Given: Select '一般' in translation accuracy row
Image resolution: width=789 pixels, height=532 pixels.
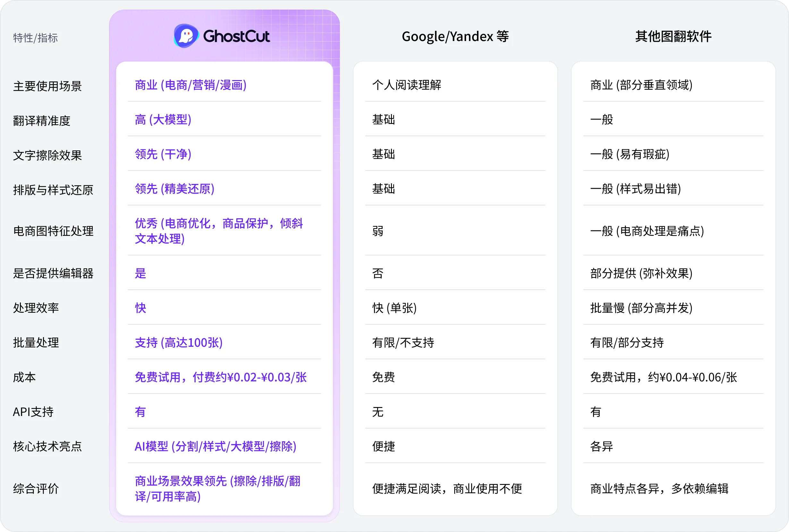Looking at the screenshot, I should point(602,120).
